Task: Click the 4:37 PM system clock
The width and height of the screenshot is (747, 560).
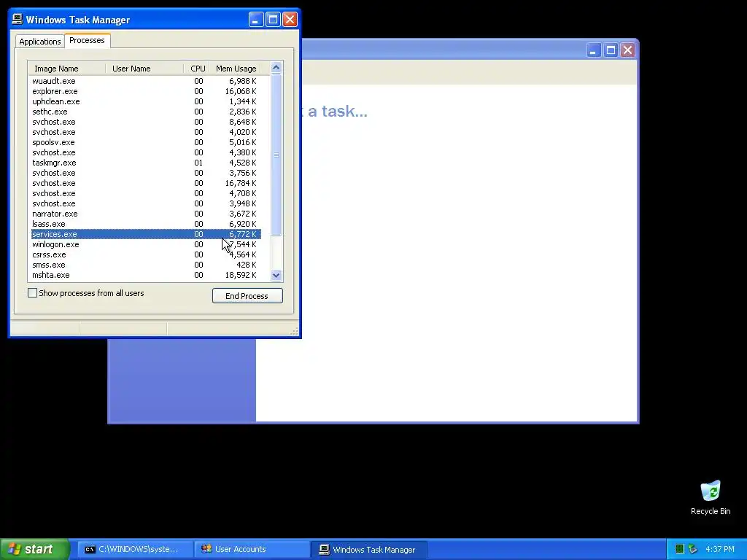Action: [720, 550]
